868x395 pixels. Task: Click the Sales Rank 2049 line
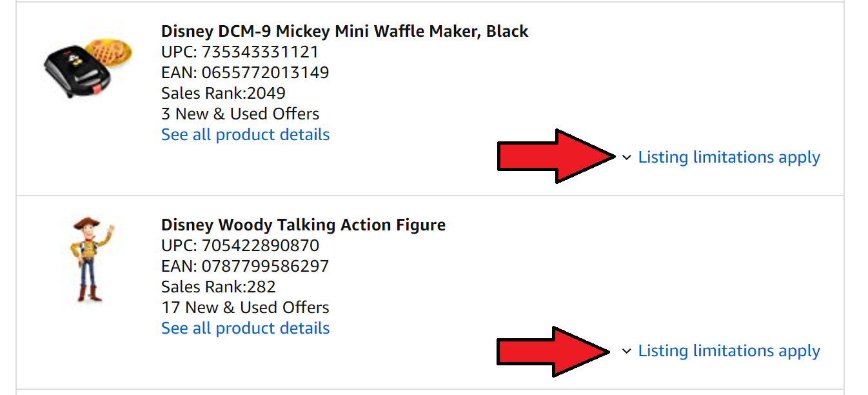(x=223, y=93)
